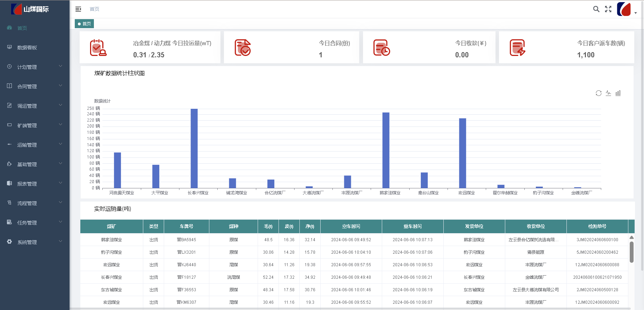644x310 pixels.
Task: Click today's receipts card icon
Action: point(381,48)
